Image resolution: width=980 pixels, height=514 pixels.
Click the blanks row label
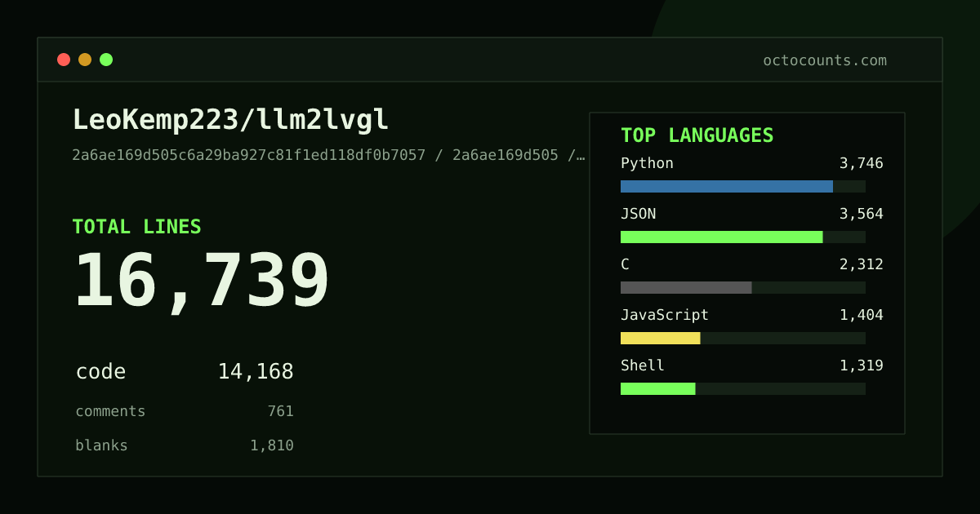click(101, 445)
